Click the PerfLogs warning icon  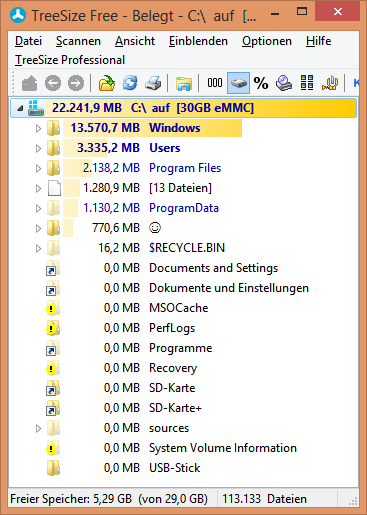click(x=53, y=328)
